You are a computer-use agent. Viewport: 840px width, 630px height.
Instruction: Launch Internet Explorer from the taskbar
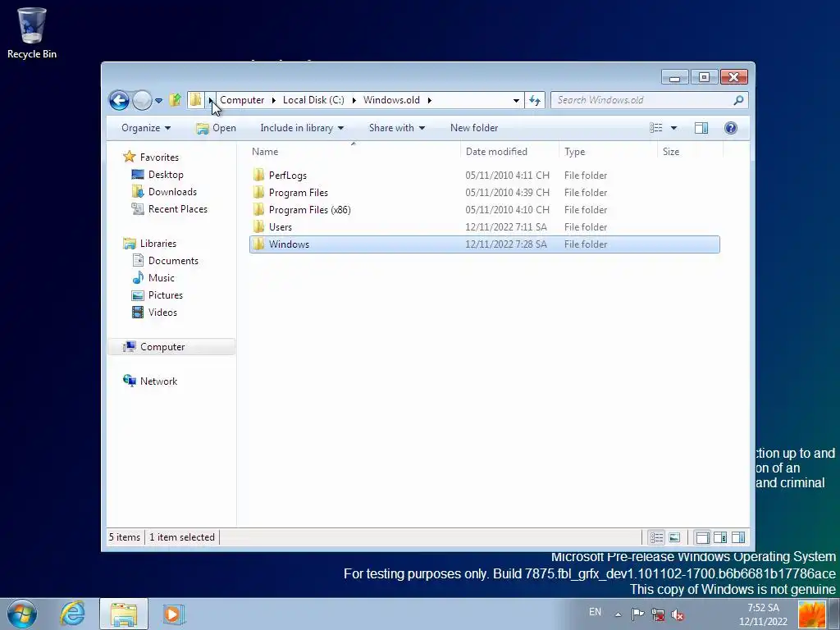click(72, 614)
